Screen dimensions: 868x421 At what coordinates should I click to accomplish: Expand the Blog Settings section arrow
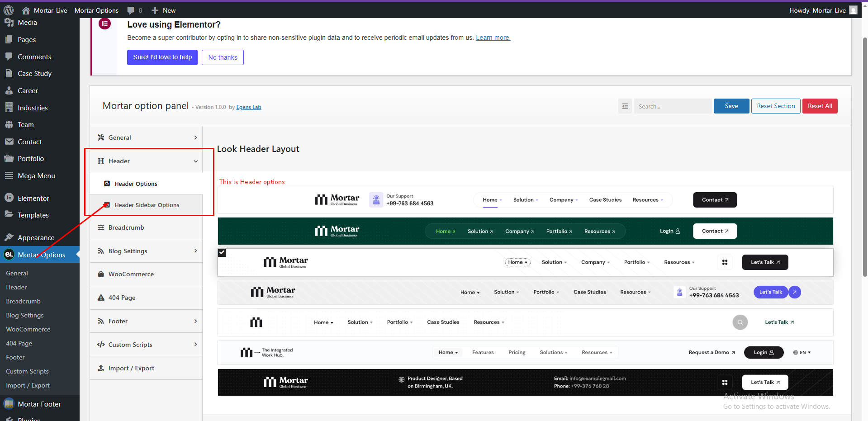195,251
